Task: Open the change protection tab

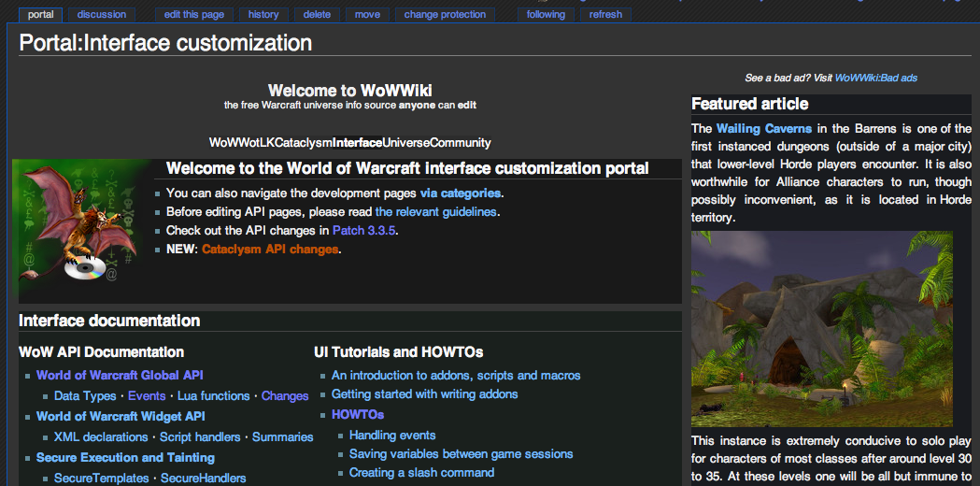Action: pos(445,15)
